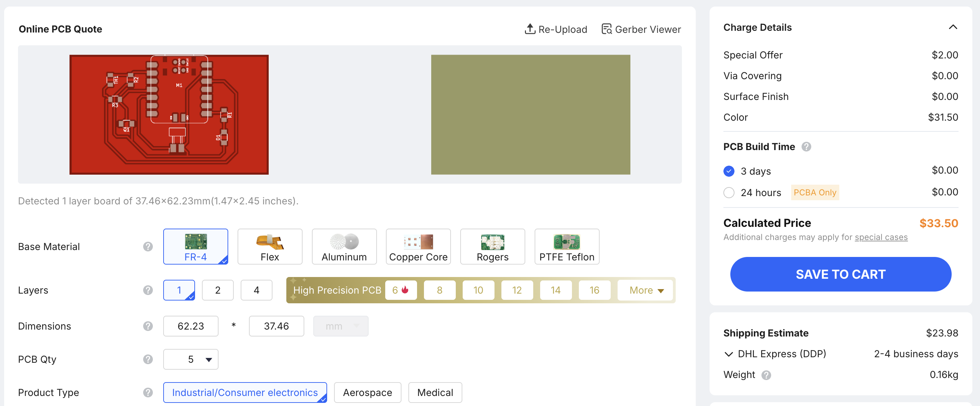The width and height of the screenshot is (980, 406).
Task: Expand DHL Express shipping options
Action: [x=728, y=354]
